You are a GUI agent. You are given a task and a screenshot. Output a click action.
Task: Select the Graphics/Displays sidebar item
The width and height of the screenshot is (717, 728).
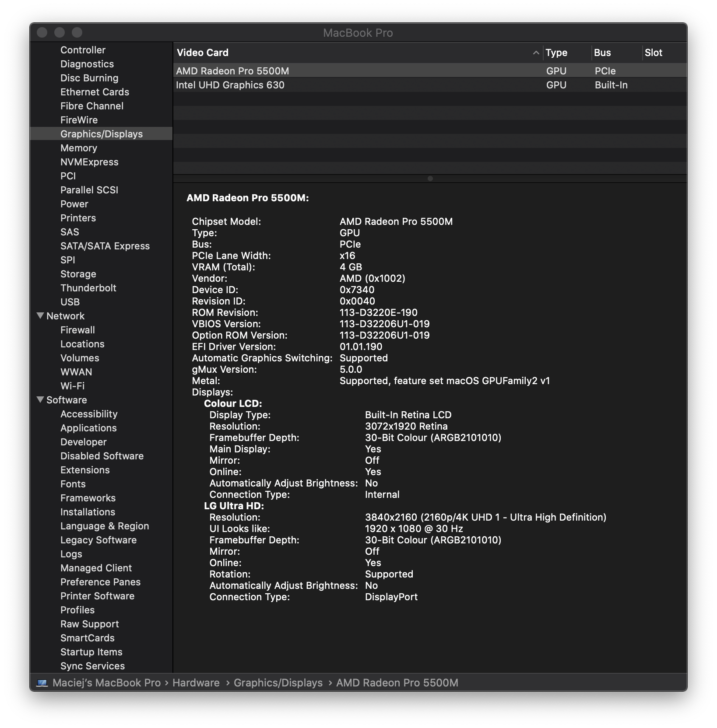click(102, 134)
